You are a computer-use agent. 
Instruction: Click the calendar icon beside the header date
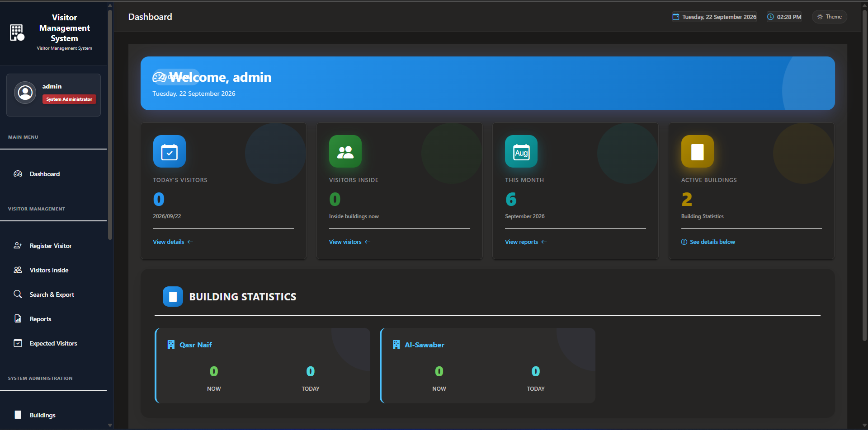pos(676,17)
